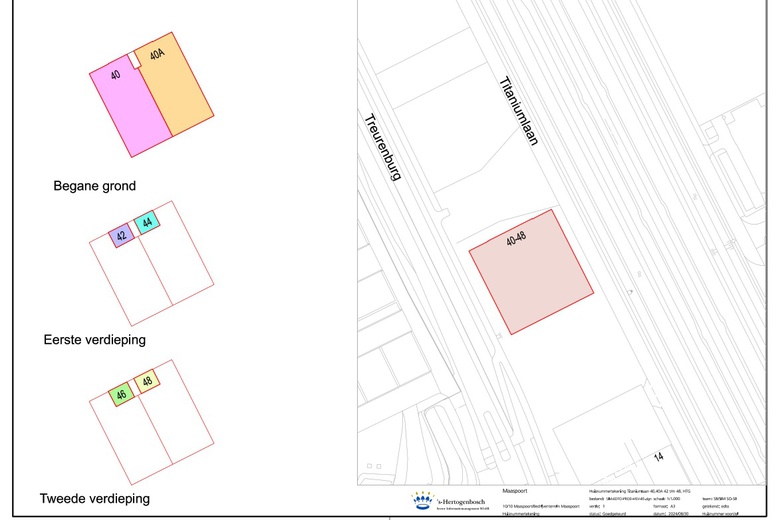Click the Tweede verdieping caption
780x520 pixels.
click(x=95, y=498)
